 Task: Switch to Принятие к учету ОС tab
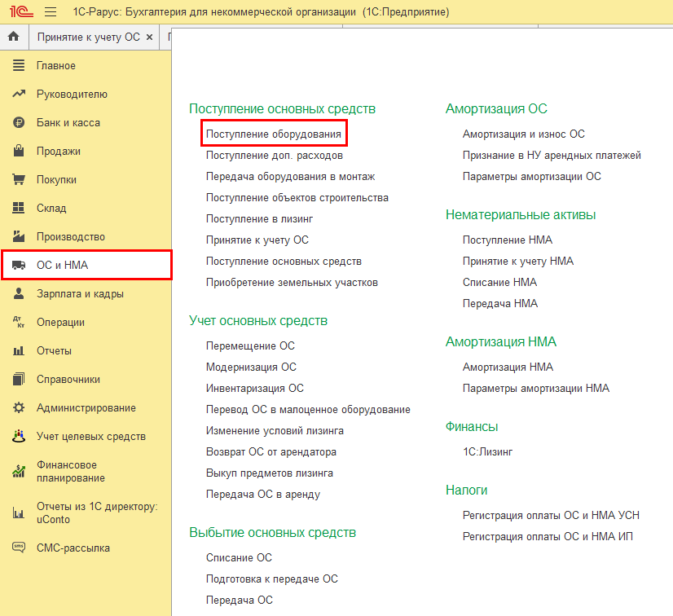[88, 38]
